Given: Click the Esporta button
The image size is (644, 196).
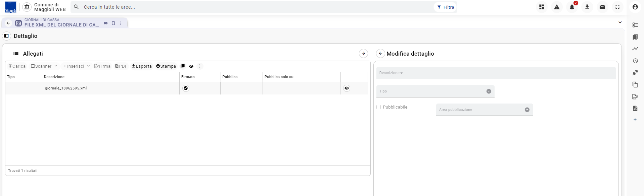Looking at the screenshot, I should pos(142,66).
